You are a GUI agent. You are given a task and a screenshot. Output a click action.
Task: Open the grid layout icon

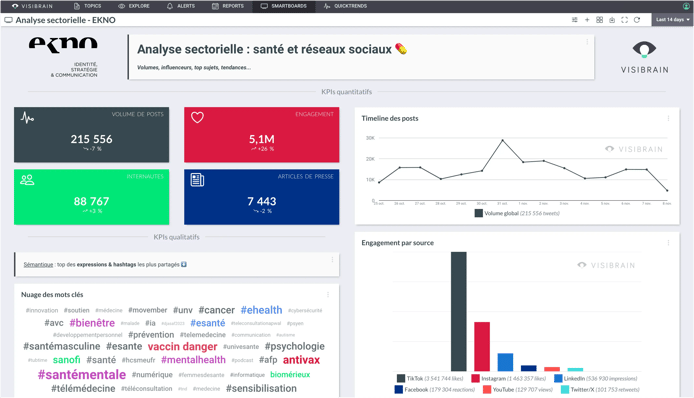[599, 20]
